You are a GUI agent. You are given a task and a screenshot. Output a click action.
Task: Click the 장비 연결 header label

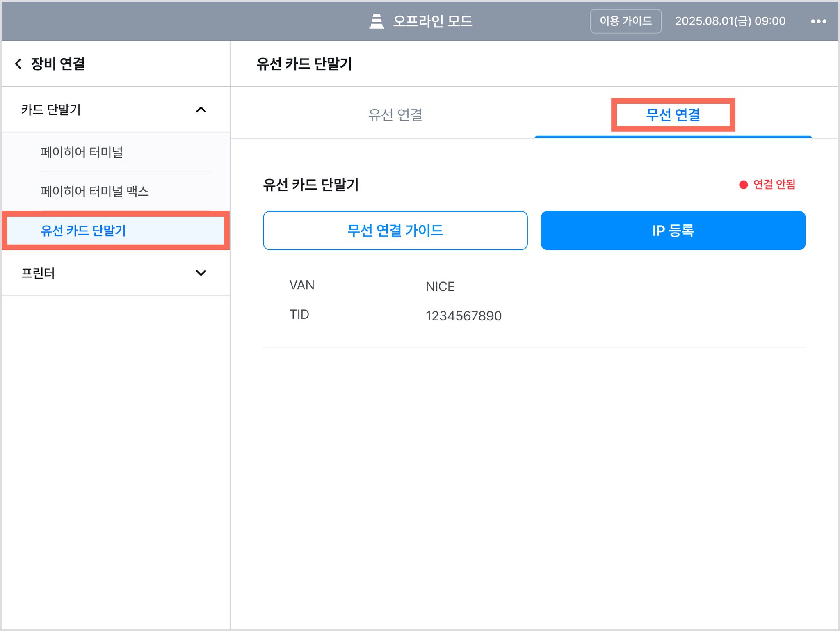pos(58,64)
